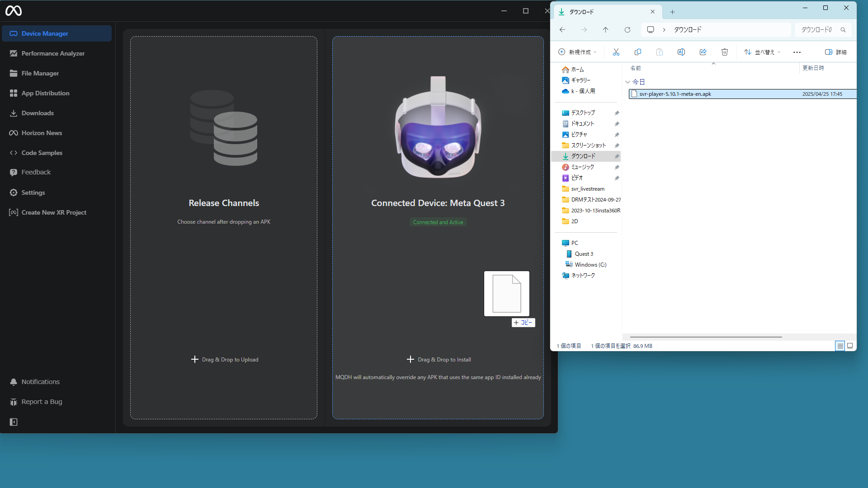The height and width of the screenshot is (488, 868).
Task: Click the Release Channels database image
Action: point(224,128)
